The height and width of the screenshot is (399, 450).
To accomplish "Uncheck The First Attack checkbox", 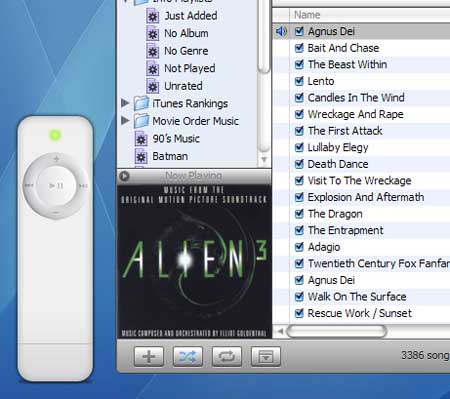I will [299, 131].
